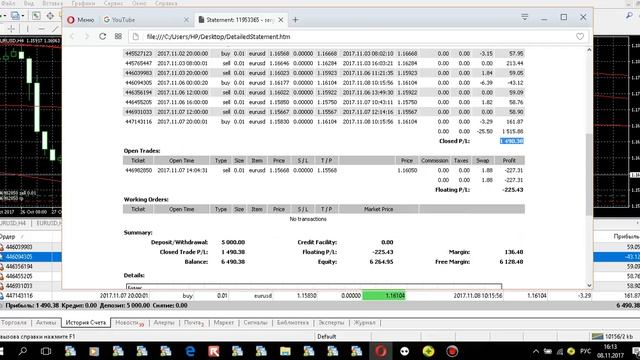Select MetaTrader vertical line tool

click(x=27, y=29)
